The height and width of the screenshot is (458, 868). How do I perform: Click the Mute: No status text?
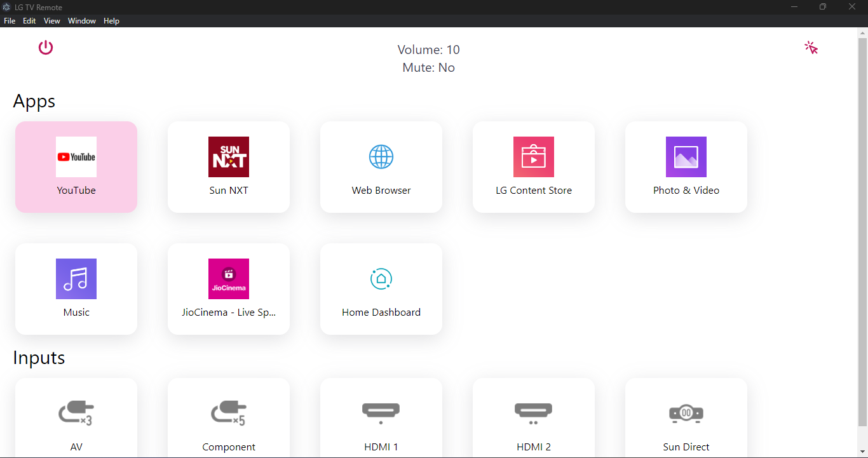[429, 67]
